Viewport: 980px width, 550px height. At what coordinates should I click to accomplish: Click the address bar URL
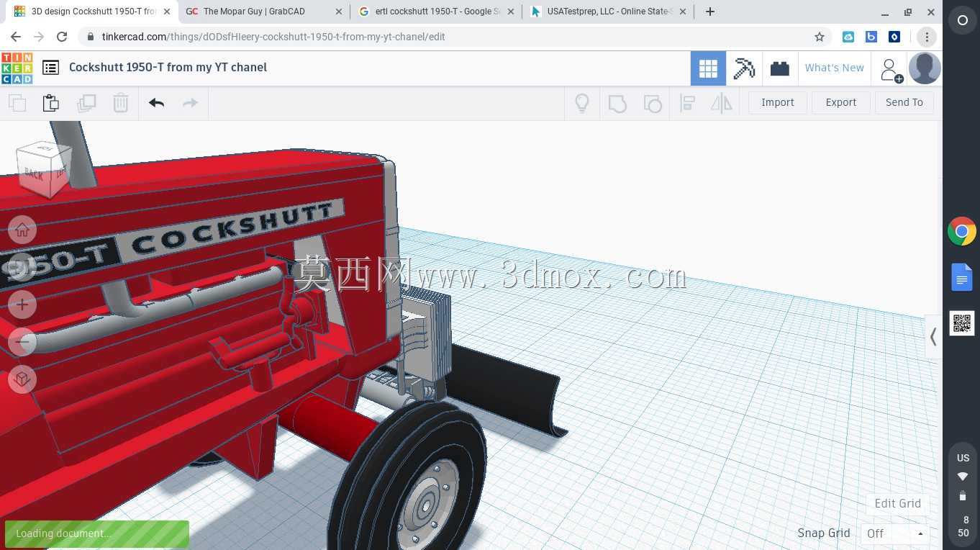[x=273, y=37]
